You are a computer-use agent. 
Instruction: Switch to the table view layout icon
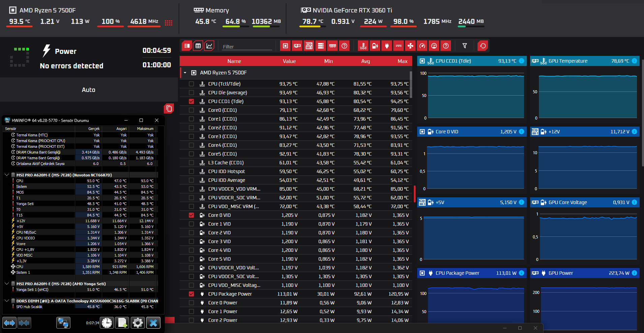pos(198,46)
